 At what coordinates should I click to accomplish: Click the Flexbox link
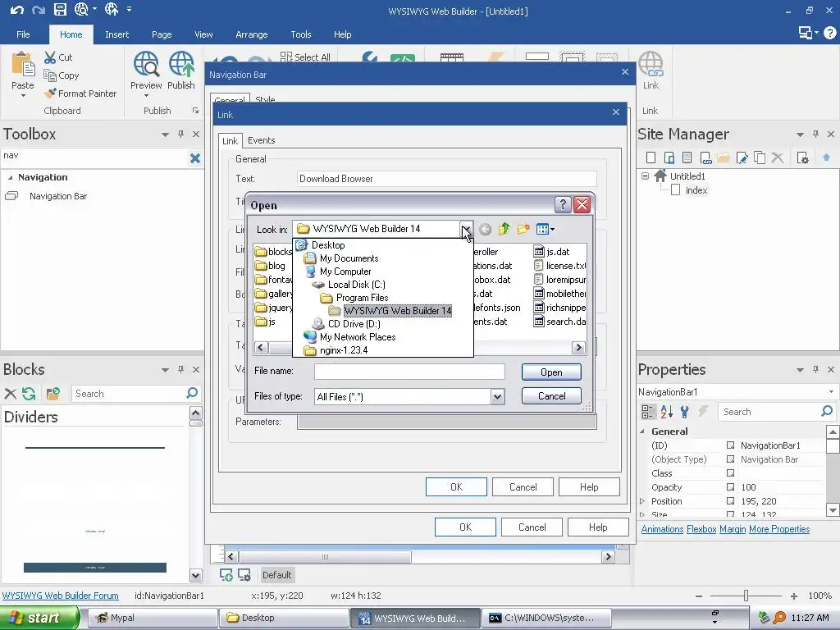coord(701,529)
